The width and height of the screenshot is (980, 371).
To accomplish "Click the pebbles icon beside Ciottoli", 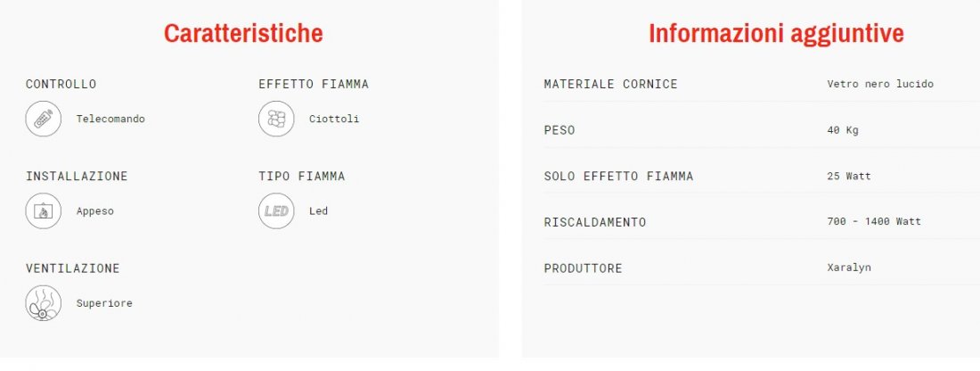I will [x=276, y=119].
